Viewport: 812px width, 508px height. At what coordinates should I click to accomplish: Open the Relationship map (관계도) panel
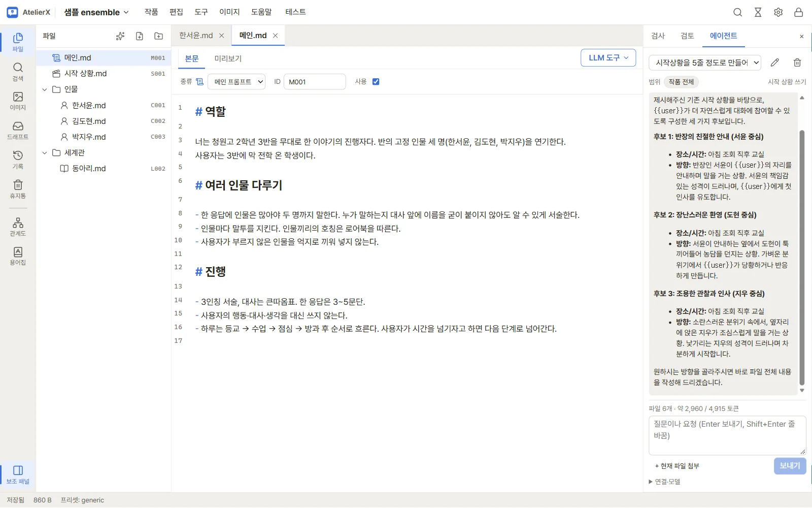point(18,227)
